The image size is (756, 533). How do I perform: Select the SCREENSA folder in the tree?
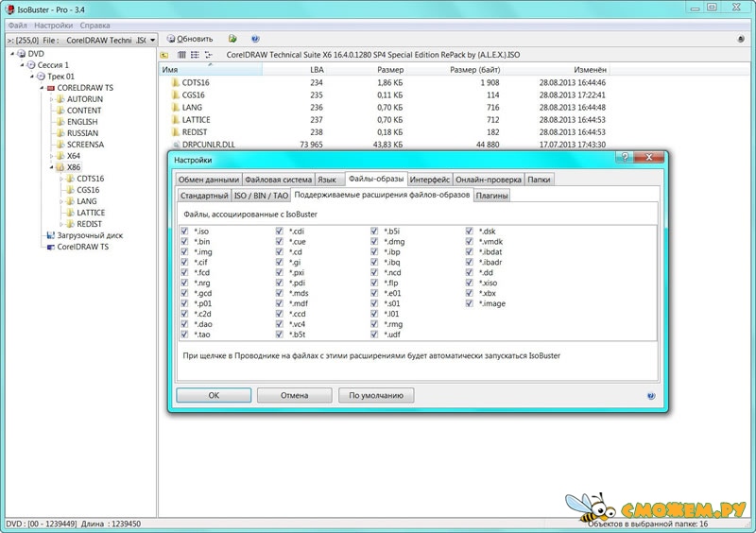(85, 145)
